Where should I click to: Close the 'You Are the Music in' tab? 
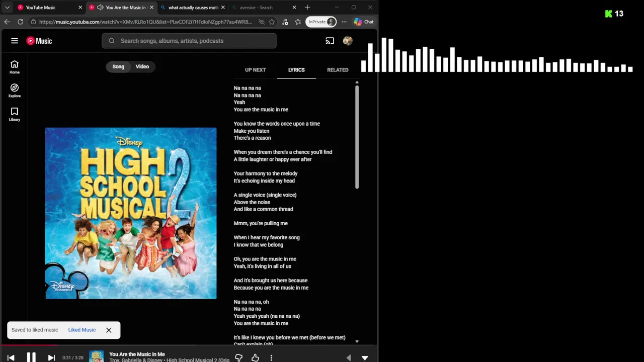point(151,8)
